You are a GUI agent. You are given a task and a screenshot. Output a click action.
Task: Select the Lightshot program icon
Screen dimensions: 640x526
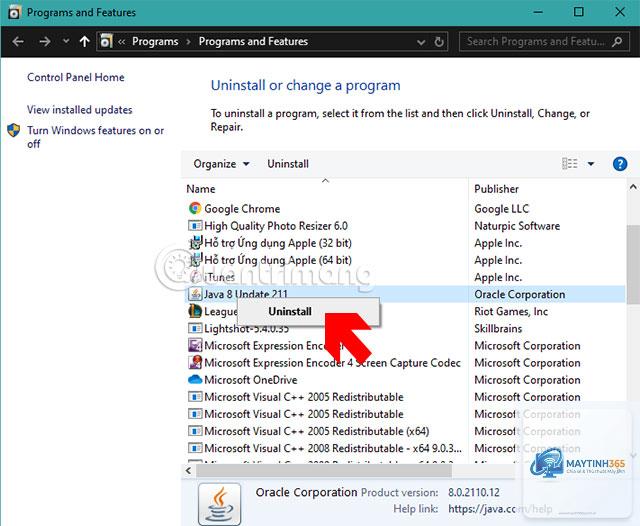point(195,328)
